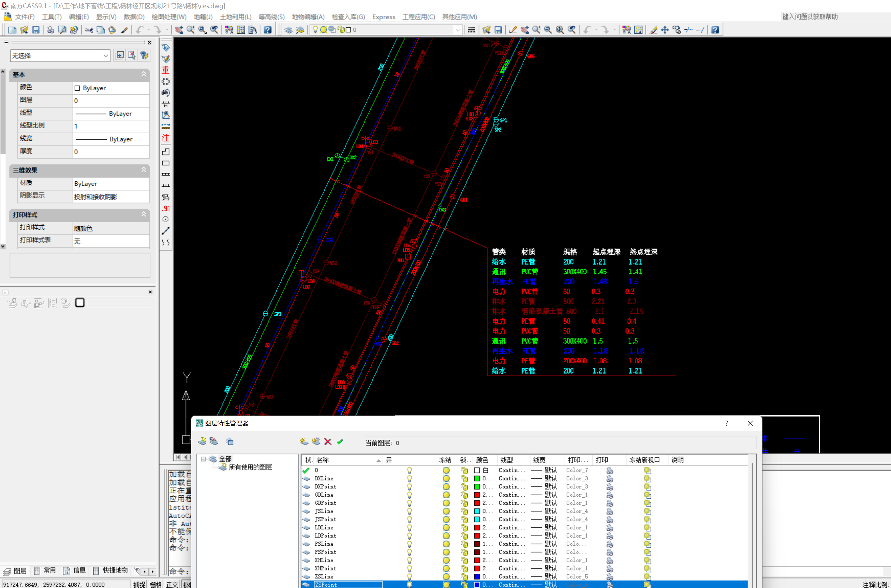
Task: Activate the Pan hand tool in left toolbar
Action: [x=179, y=30]
